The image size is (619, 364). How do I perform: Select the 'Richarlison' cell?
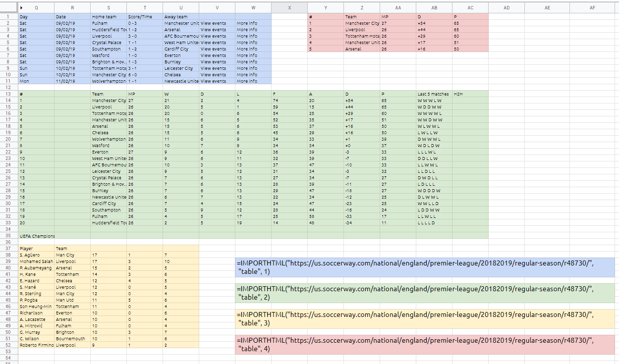(x=36, y=312)
